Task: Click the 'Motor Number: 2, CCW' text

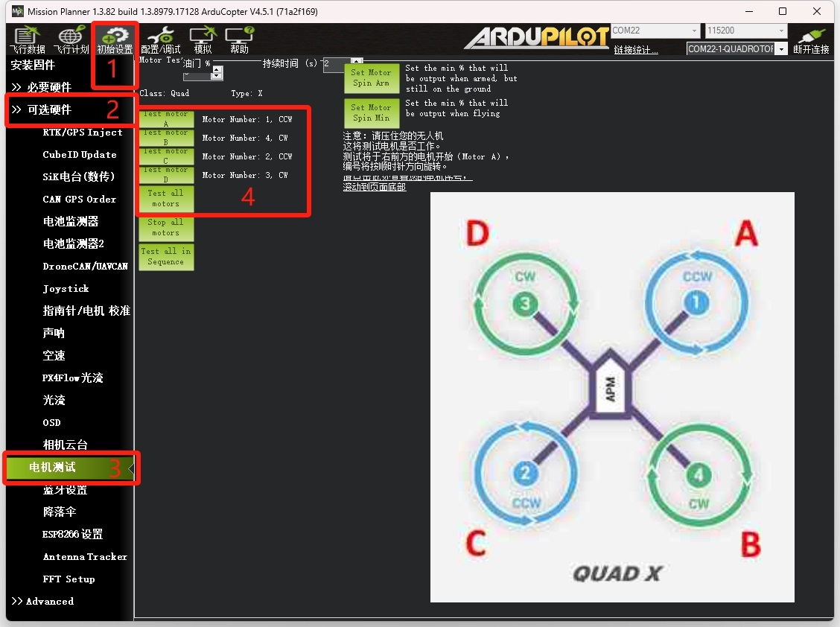Action: (247, 157)
